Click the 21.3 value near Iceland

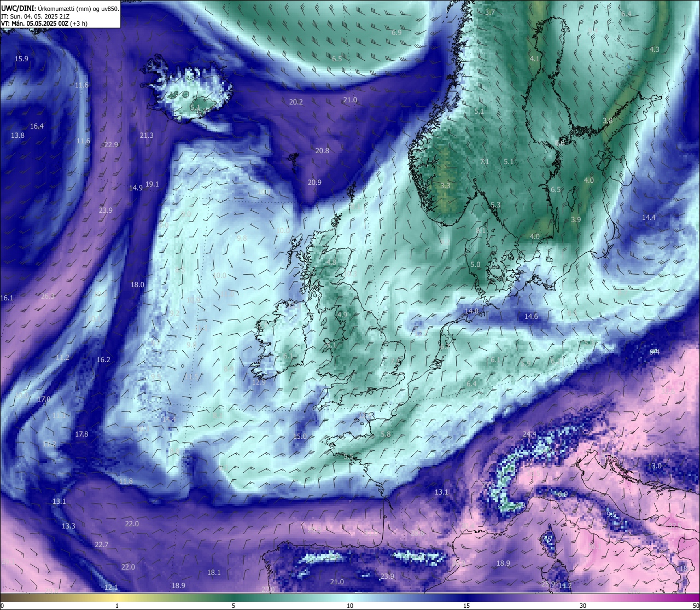147,135
